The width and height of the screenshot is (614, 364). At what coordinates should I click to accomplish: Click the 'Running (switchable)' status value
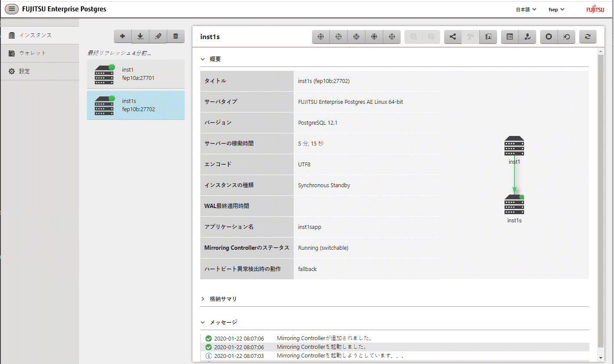[323, 248]
